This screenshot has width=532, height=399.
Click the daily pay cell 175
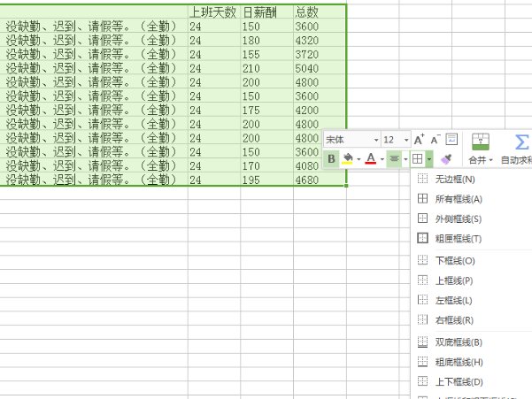tap(266, 111)
